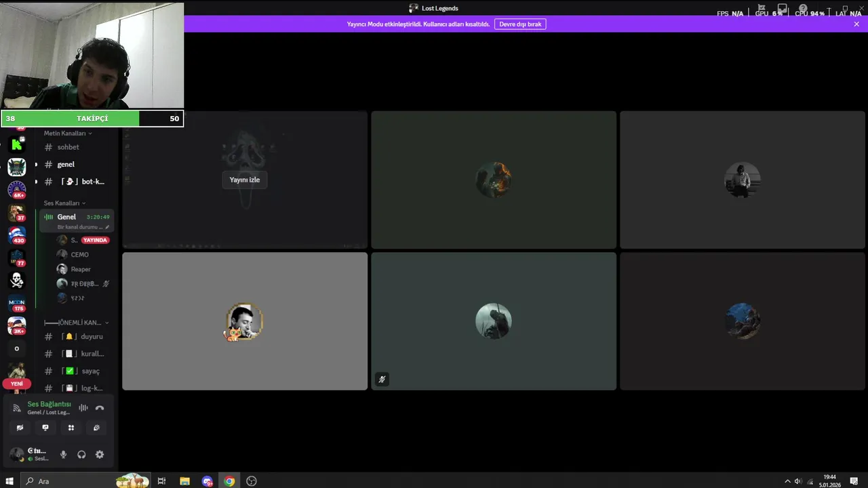Open voice connection signal info icon
Image resolution: width=868 pixels, height=488 pixels.
tap(17, 408)
